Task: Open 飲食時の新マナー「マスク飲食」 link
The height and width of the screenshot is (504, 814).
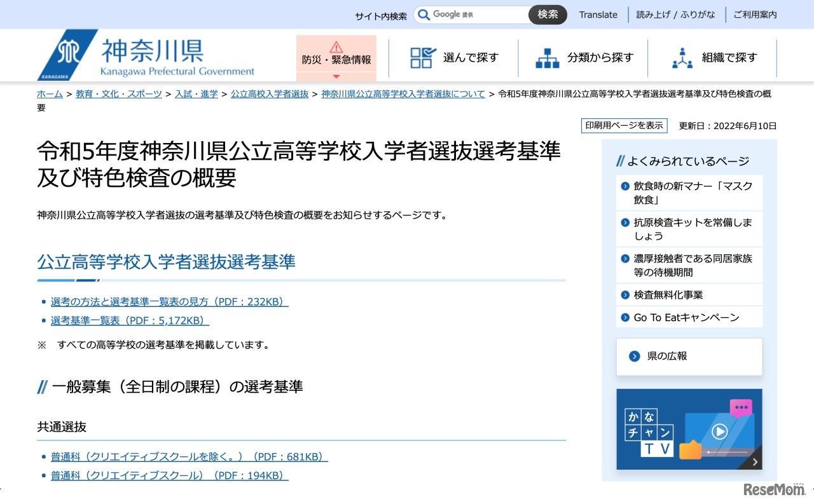Action: pos(689,193)
